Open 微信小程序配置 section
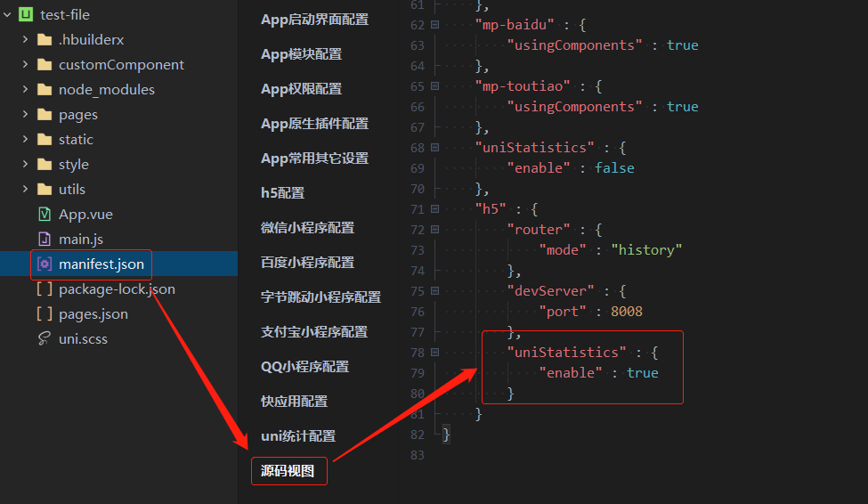This screenshot has width=868, height=504. 307,228
